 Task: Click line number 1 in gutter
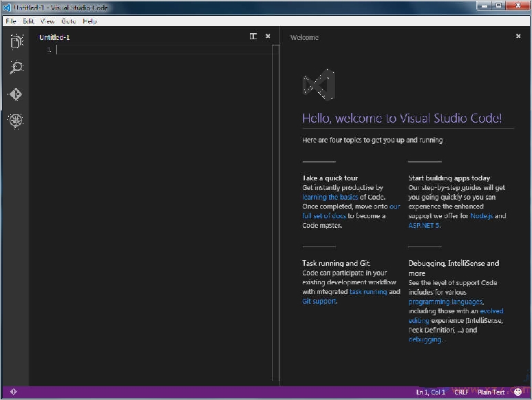coord(49,50)
